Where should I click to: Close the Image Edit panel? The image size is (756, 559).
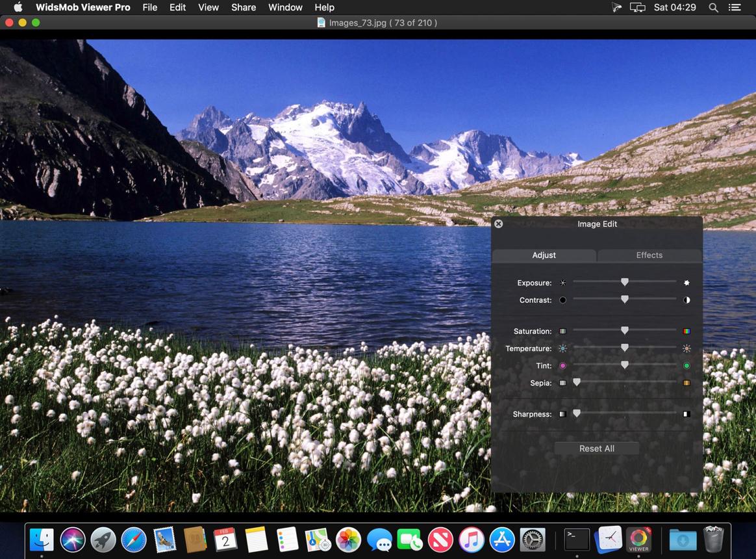click(x=499, y=224)
